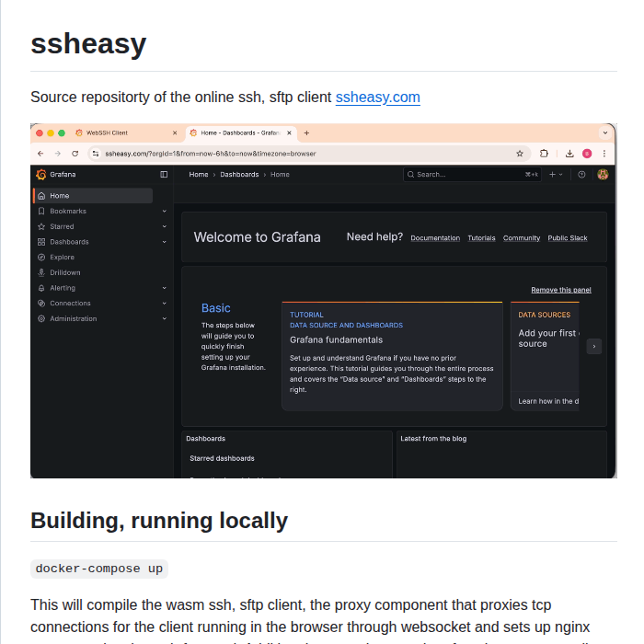This screenshot has width=644, height=644.
Task: Open the Community link
Action: tap(522, 238)
